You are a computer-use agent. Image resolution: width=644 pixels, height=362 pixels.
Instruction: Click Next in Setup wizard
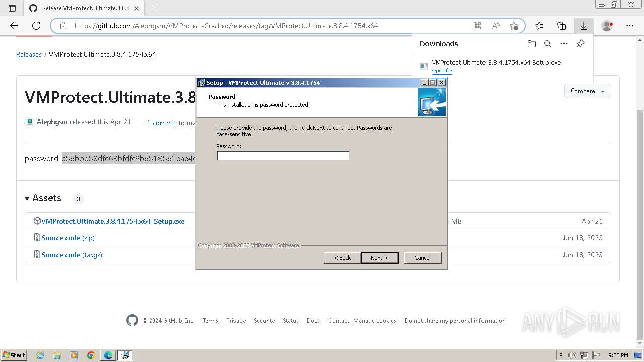coord(379,258)
